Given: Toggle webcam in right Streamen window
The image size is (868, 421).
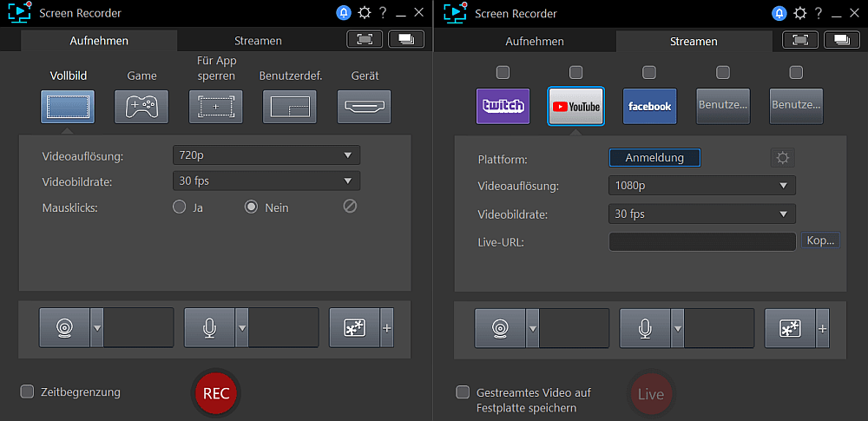Looking at the screenshot, I should 500,328.
